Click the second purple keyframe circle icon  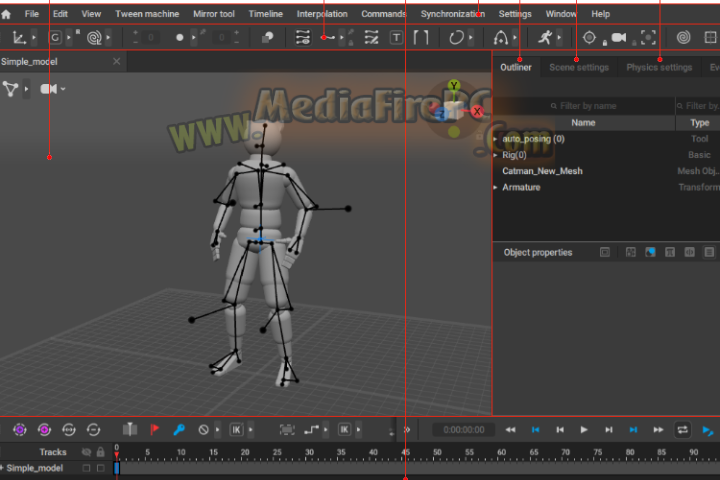coord(45,429)
